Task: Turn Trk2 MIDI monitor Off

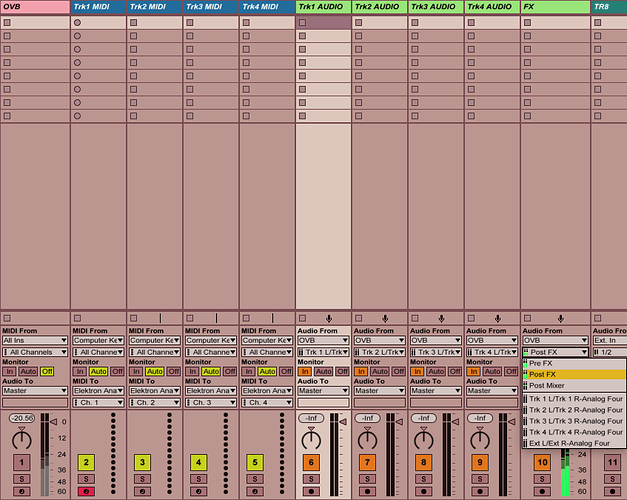Action: 174,371
